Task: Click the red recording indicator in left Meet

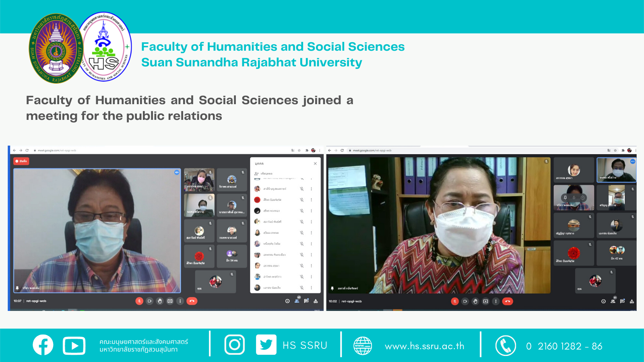Action: [21, 161]
